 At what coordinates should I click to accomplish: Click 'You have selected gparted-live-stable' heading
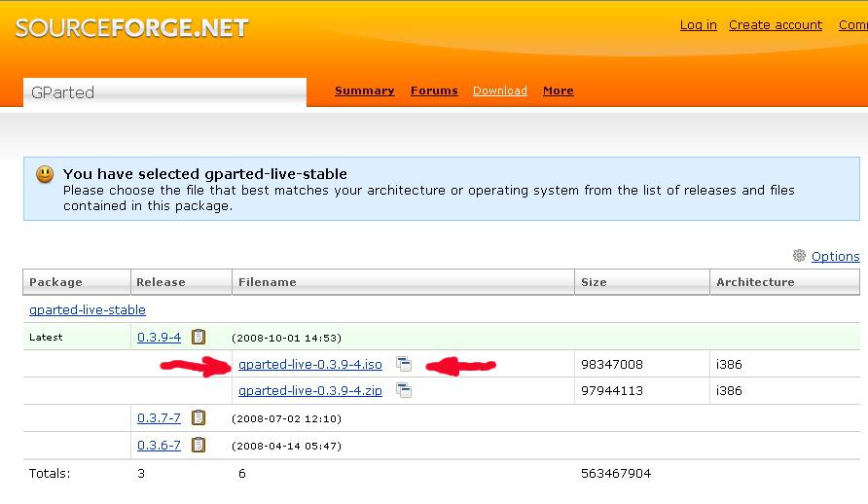point(204,174)
